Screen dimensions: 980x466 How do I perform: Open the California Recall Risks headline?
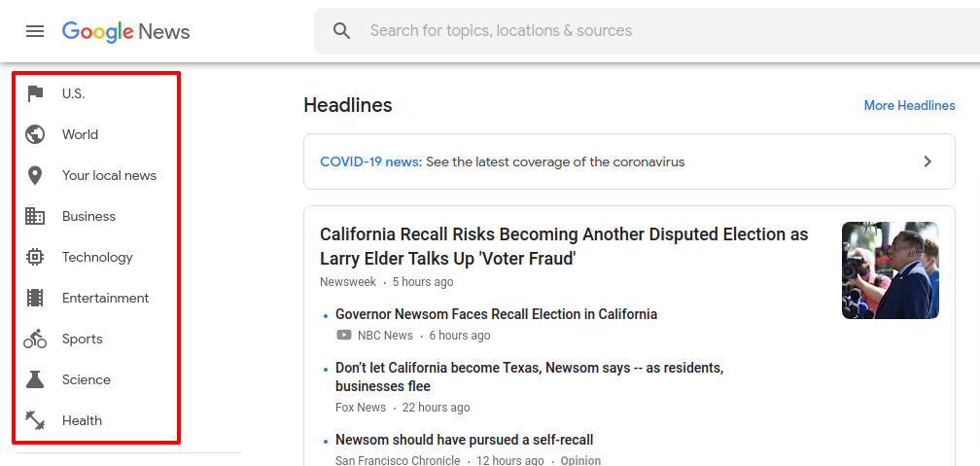pos(564,246)
